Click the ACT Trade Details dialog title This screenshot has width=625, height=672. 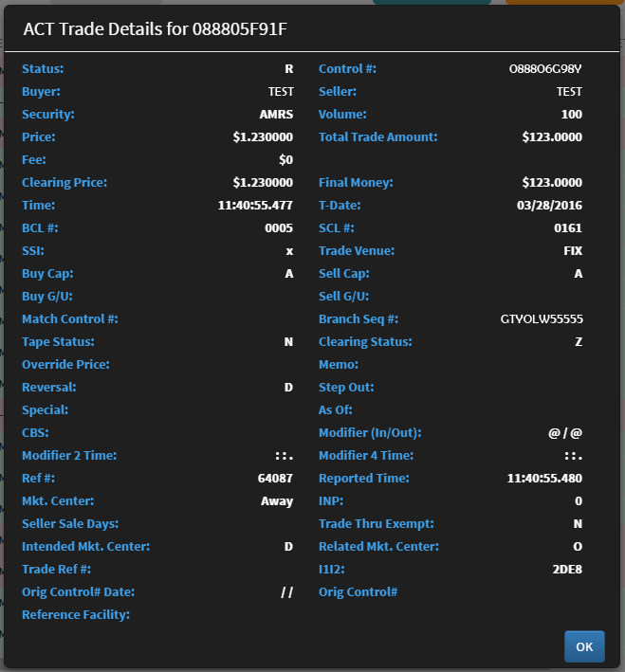click(x=156, y=29)
